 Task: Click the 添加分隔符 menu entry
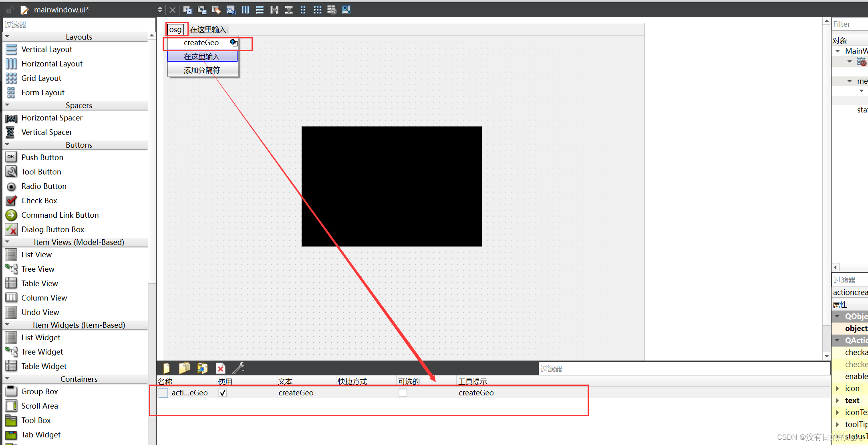pyautogui.click(x=201, y=70)
